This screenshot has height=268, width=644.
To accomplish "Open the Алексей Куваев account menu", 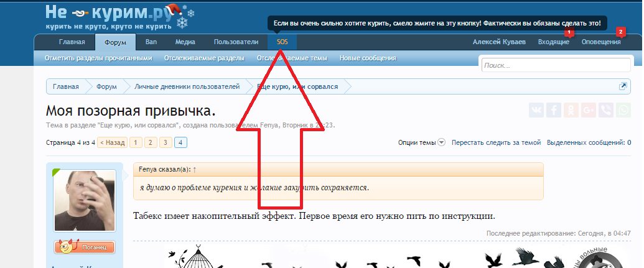I will (499, 42).
